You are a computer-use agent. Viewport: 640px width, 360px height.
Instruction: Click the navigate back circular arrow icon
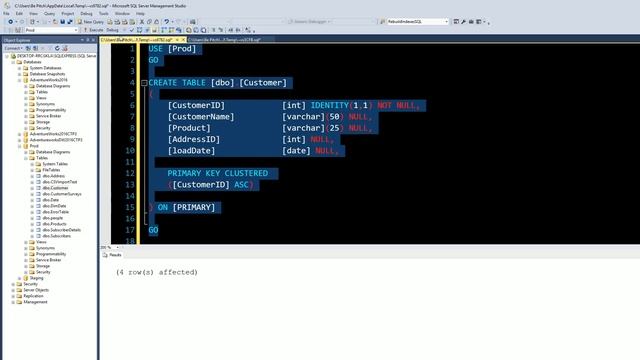[x=11, y=22]
